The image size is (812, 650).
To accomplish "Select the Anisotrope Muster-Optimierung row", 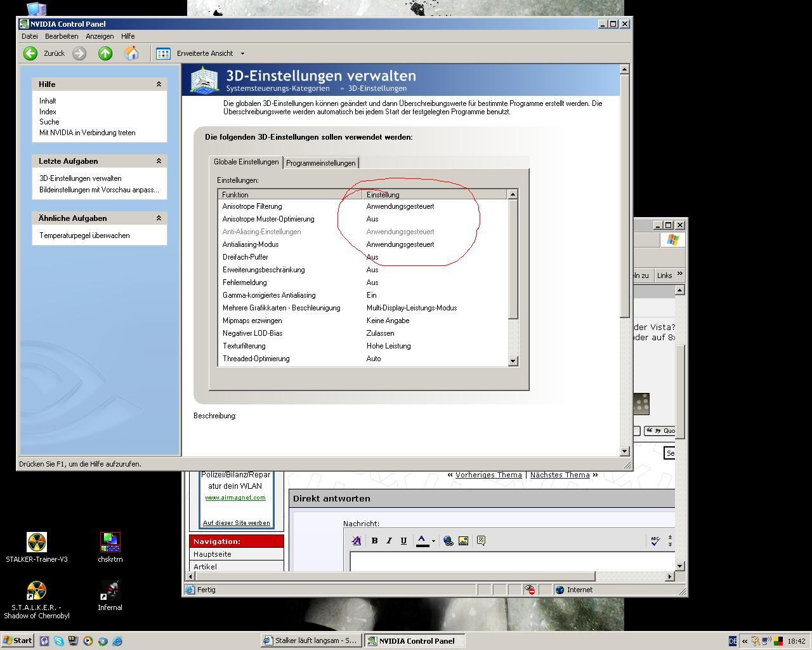I will click(363, 219).
